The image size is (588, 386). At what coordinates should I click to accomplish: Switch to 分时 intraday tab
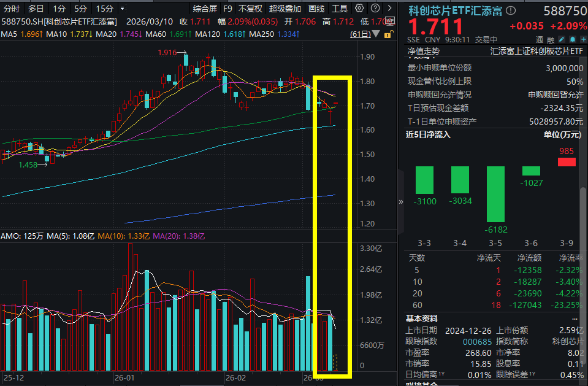click(x=12, y=9)
